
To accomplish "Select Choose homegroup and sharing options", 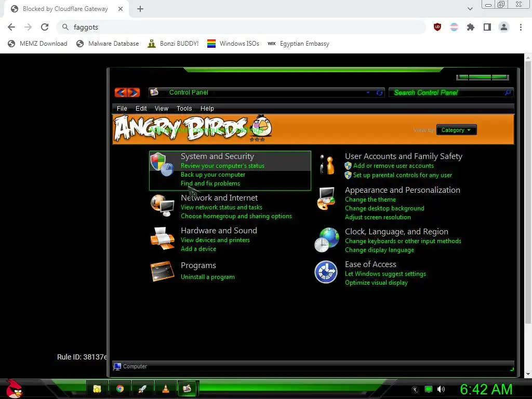I will pyautogui.click(x=236, y=216).
